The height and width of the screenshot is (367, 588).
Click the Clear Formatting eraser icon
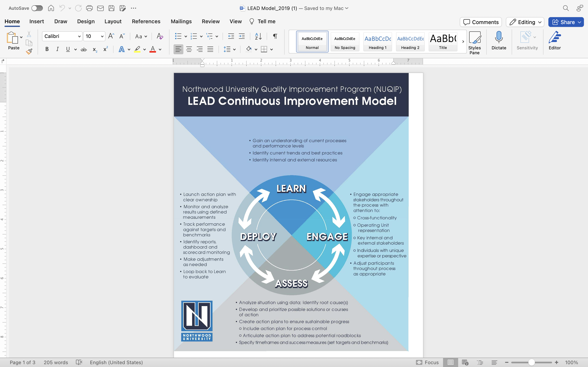160,36
